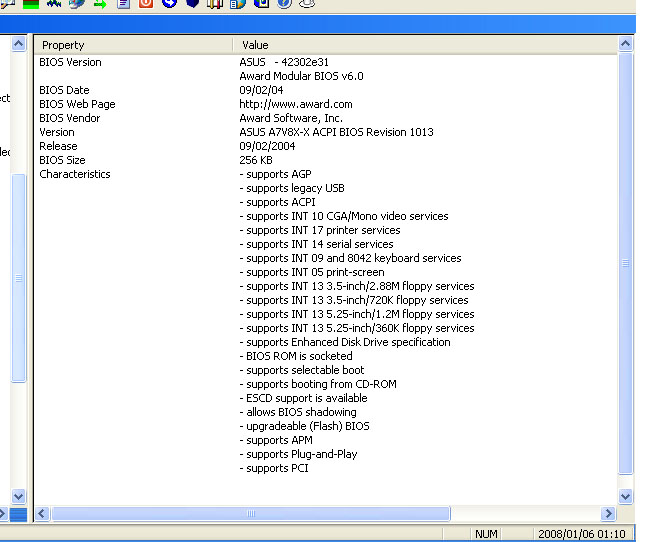Select the BIOS Date property row
This screenshot has height=542, width=646.
click(64, 90)
